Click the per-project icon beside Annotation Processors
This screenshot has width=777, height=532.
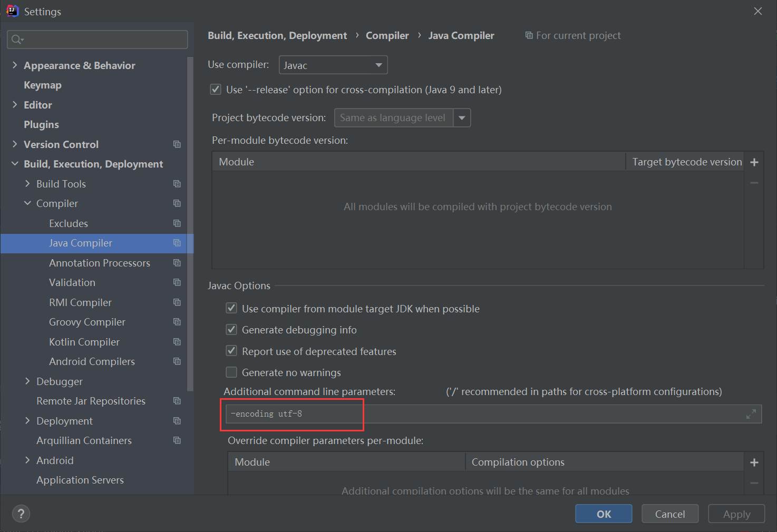point(177,263)
